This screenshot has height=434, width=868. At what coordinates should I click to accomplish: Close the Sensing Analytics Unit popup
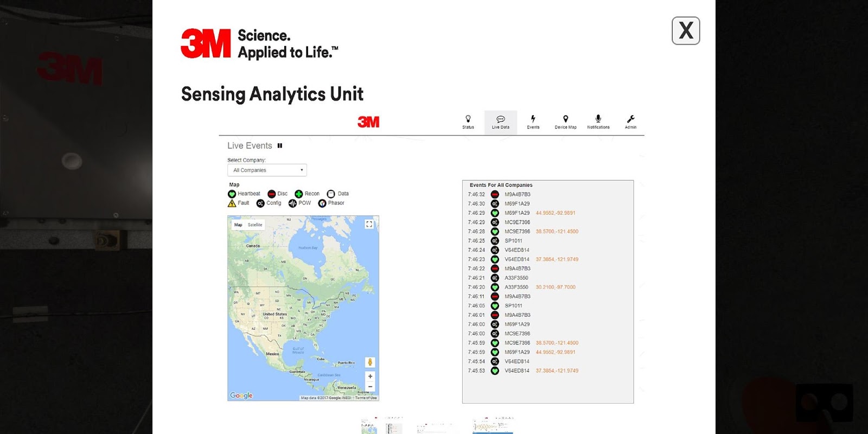pyautogui.click(x=686, y=30)
